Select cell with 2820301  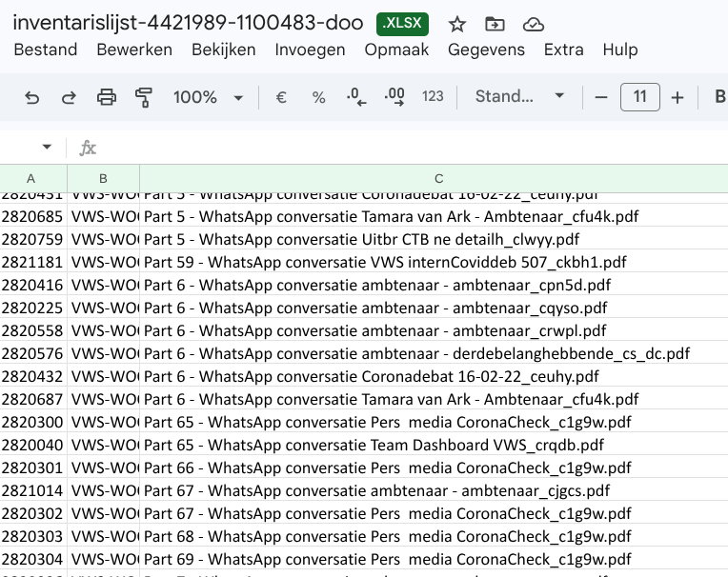tap(33, 468)
